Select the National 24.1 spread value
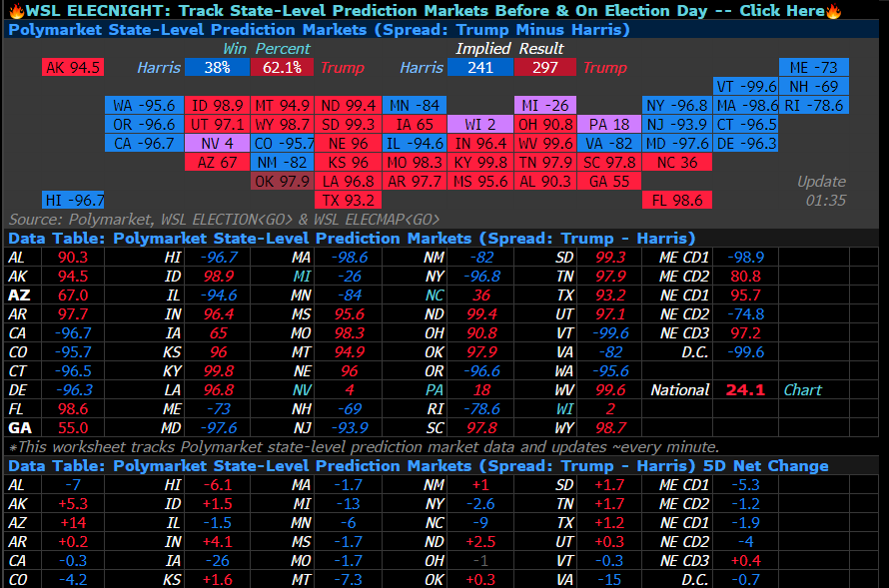 tap(745, 389)
